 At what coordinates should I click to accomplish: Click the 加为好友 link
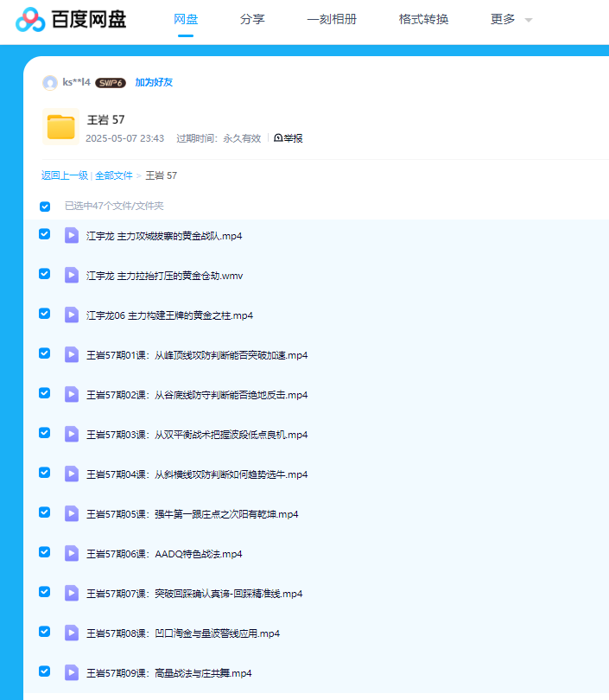click(154, 82)
